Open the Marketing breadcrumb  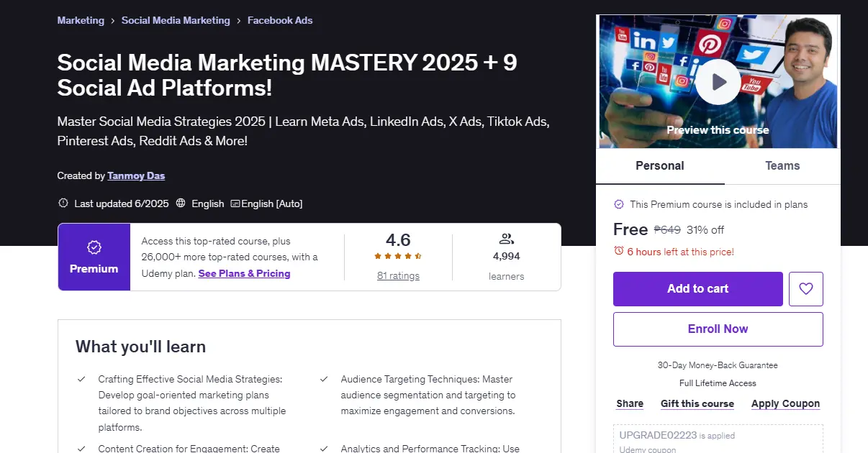coord(81,20)
